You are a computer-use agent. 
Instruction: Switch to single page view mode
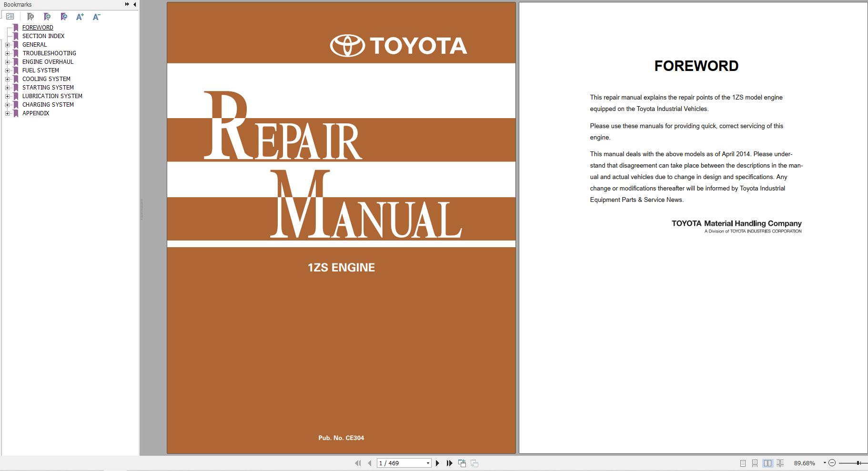[743, 463]
